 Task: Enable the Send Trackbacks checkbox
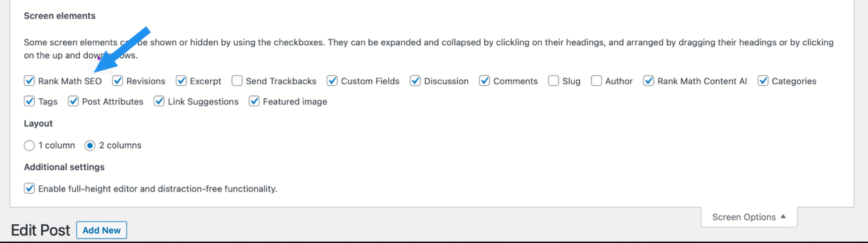[x=237, y=81]
